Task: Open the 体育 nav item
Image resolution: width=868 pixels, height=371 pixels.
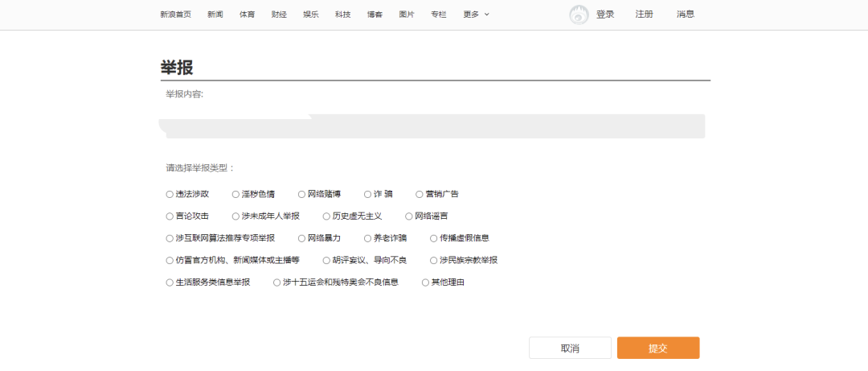Action: click(x=248, y=15)
